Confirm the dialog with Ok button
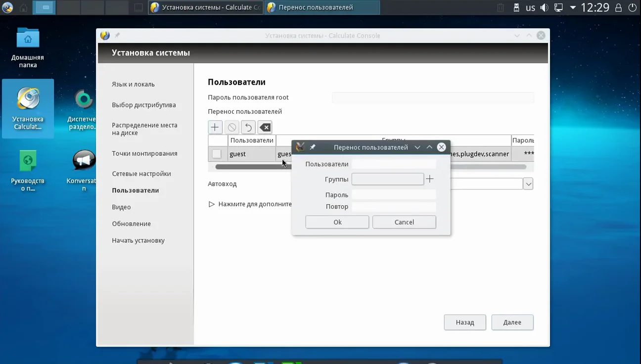641x364 pixels. (337, 222)
